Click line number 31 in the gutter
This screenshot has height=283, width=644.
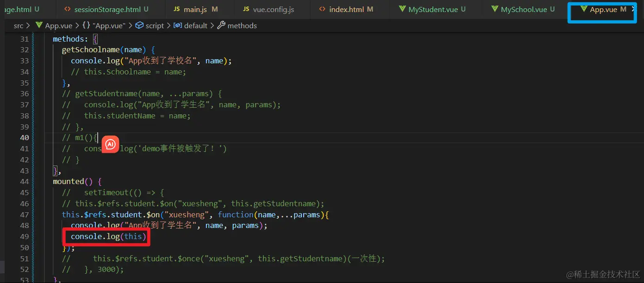(x=24, y=39)
